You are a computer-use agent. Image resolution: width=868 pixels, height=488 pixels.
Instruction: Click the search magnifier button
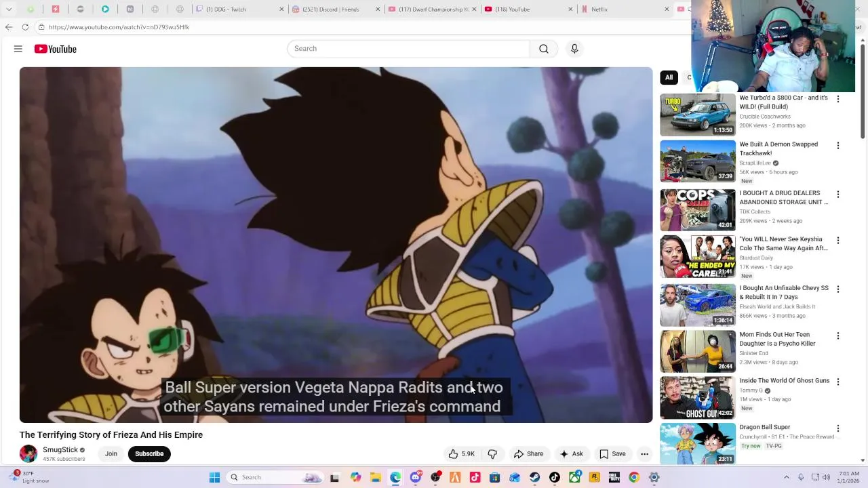[x=544, y=49]
